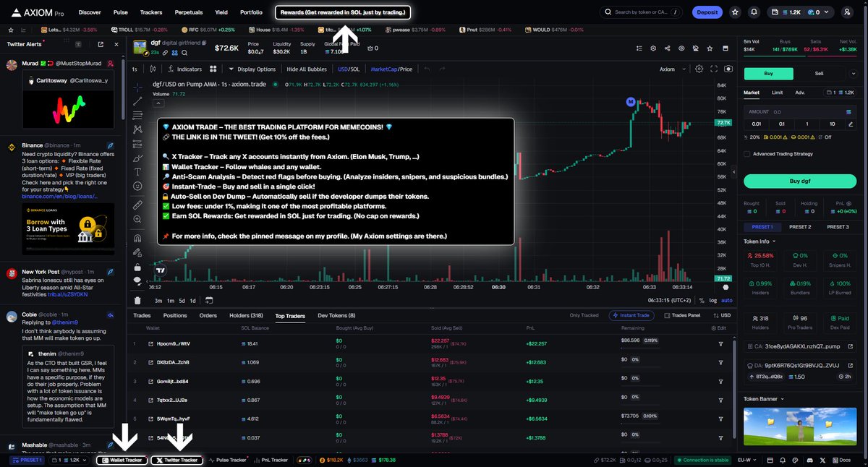The height and width of the screenshot is (467, 868).
Task: Choose quick amount 0.01
Action: click(758, 124)
